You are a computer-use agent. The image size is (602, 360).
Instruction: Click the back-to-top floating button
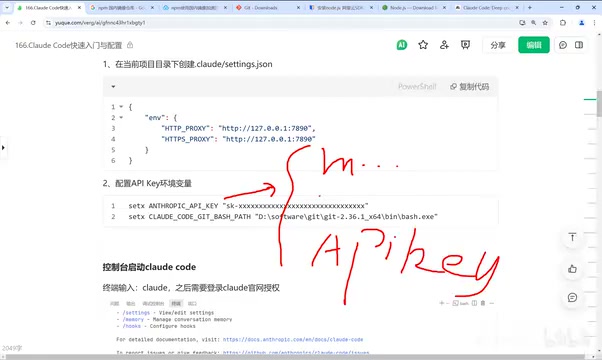click(x=572, y=237)
